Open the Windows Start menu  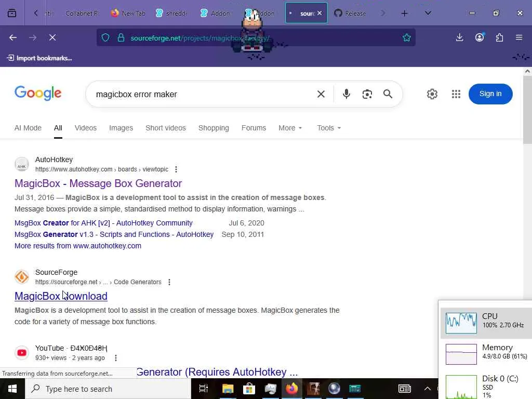(x=12, y=389)
